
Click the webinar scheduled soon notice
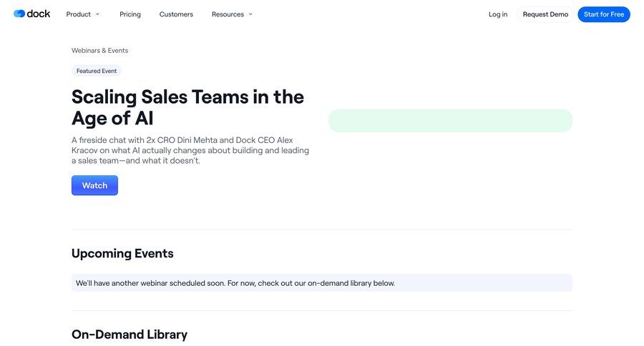pyautogui.click(x=321, y=283)
